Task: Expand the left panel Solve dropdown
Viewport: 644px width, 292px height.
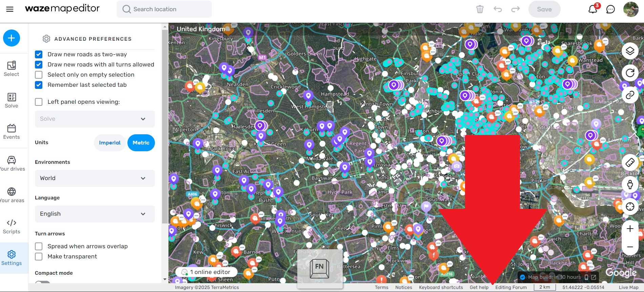Action: point(95,119)
